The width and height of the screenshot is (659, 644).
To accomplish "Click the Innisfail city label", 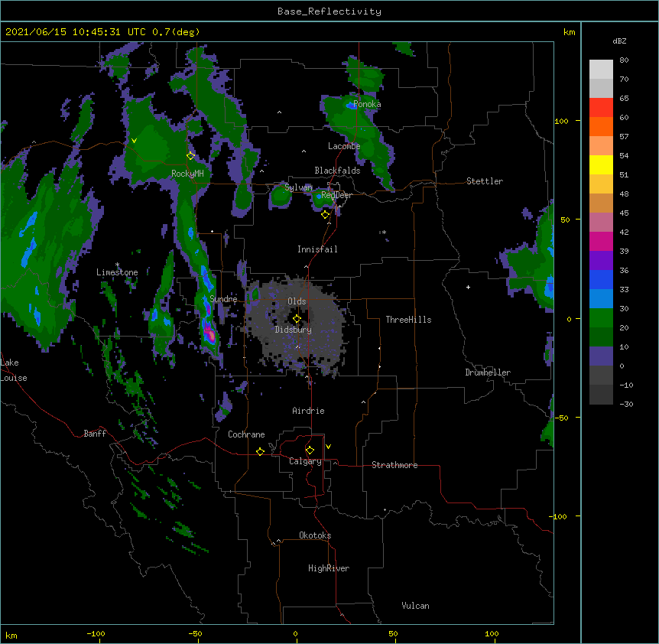I will tap(317, 249).
